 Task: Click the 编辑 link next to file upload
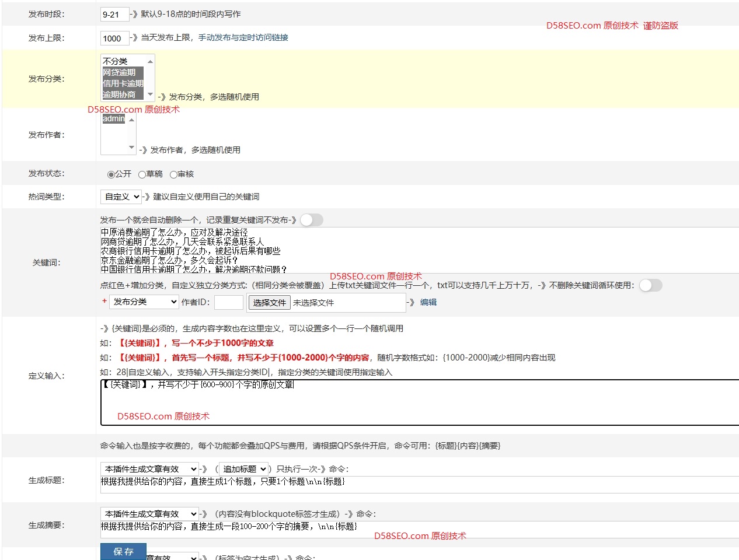point(428,302)
